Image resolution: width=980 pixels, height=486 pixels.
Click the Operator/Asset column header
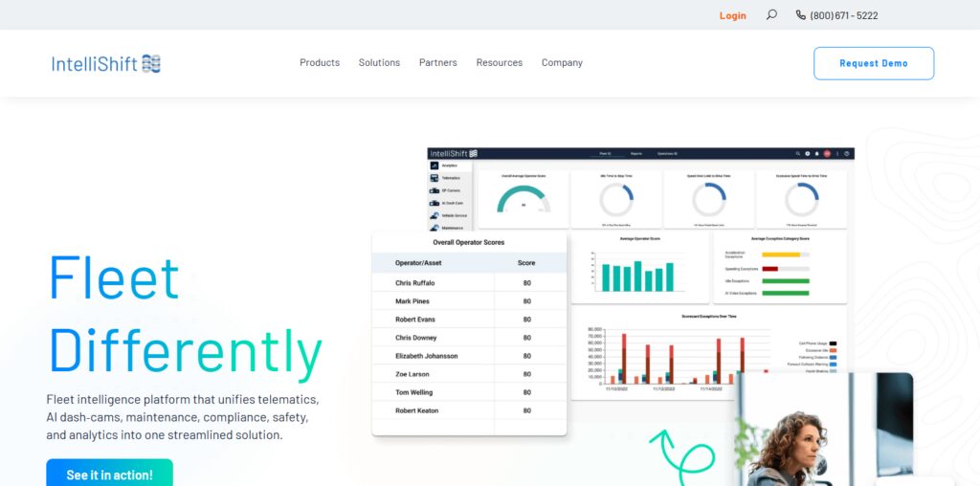click(418, 263)
